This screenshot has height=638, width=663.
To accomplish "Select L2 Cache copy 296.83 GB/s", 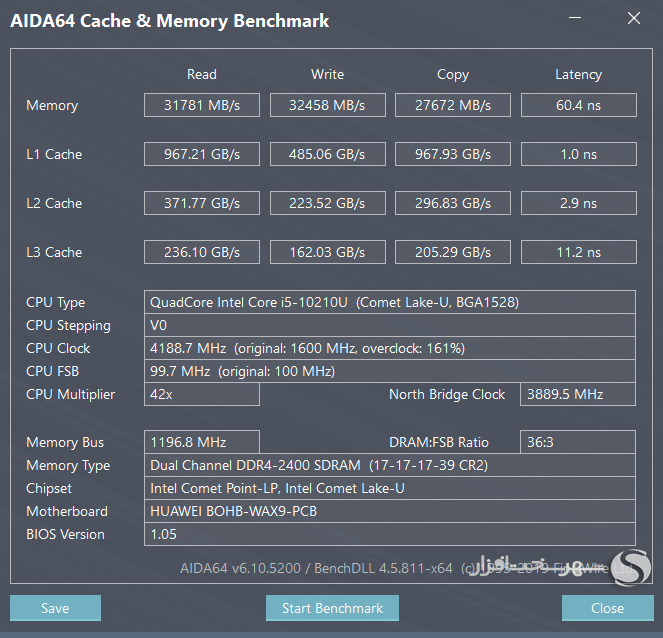I will (x=453, y=203).
